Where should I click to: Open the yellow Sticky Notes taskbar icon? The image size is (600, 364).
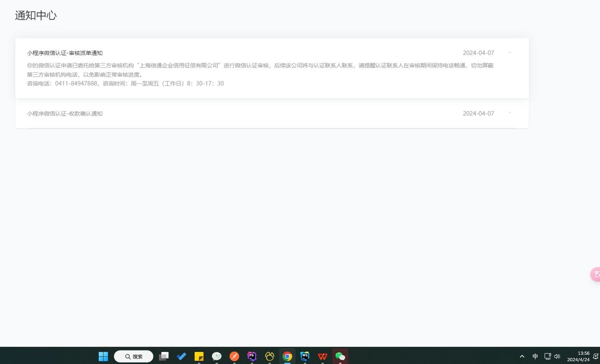coord(199,356)
